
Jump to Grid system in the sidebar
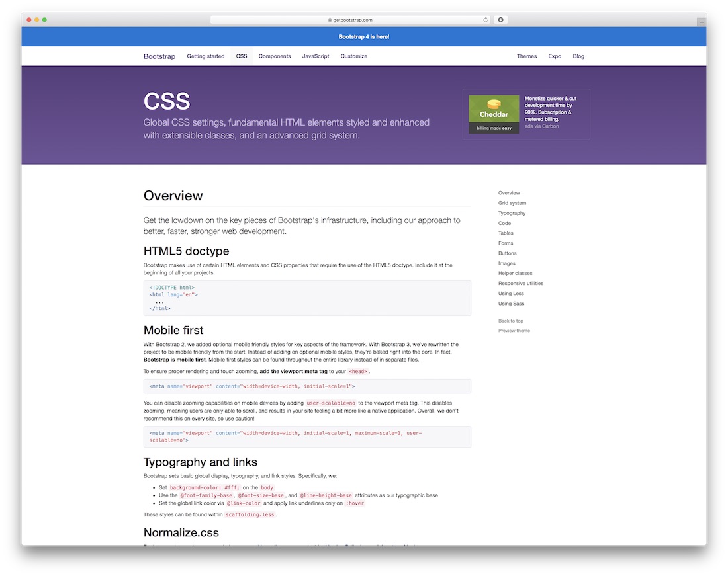tap(512, 203)
